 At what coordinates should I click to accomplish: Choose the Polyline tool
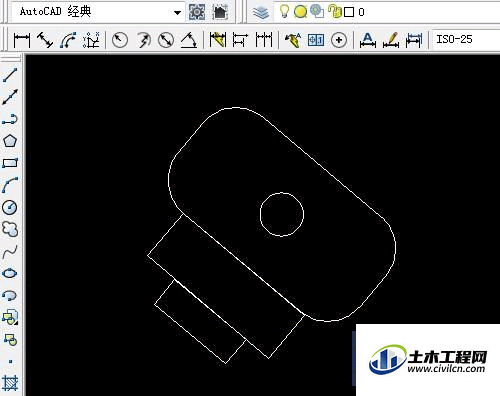10,119
